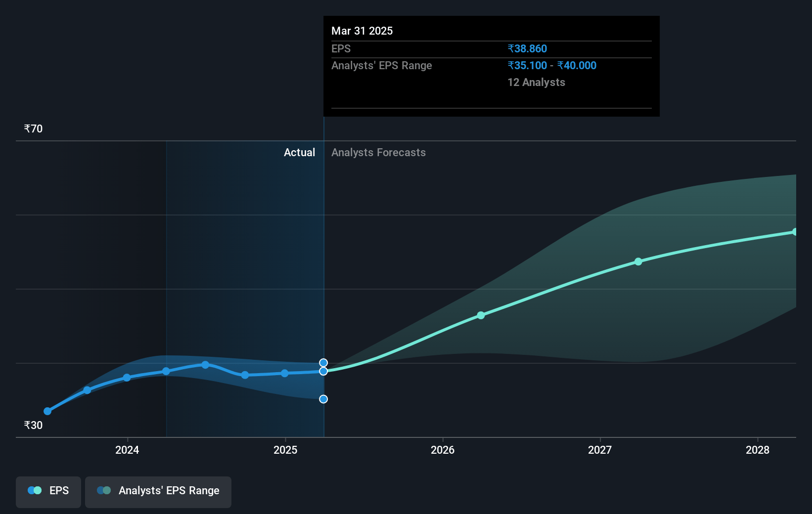Click the 'Actual' section label
Screen dimensions: 812x514
click(x=299, y=153)
